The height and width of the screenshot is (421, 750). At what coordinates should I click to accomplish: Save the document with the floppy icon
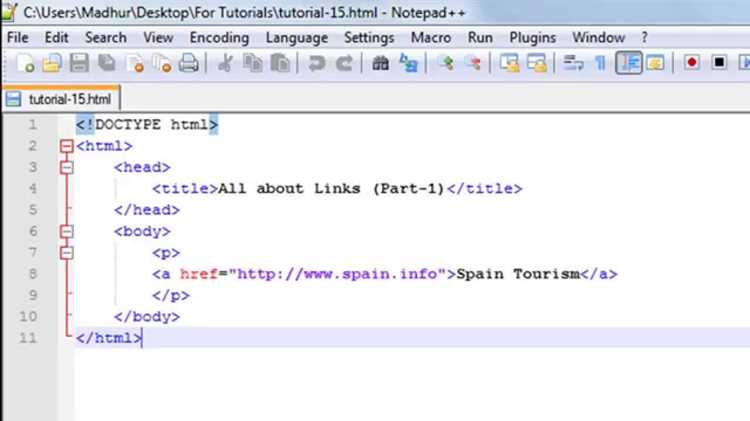(x=79, y=63)
